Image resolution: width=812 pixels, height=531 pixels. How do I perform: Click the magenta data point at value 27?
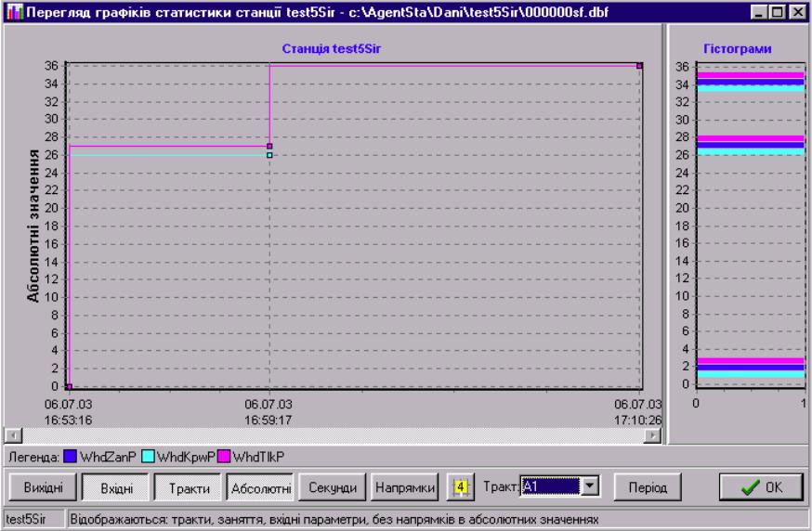269,147
